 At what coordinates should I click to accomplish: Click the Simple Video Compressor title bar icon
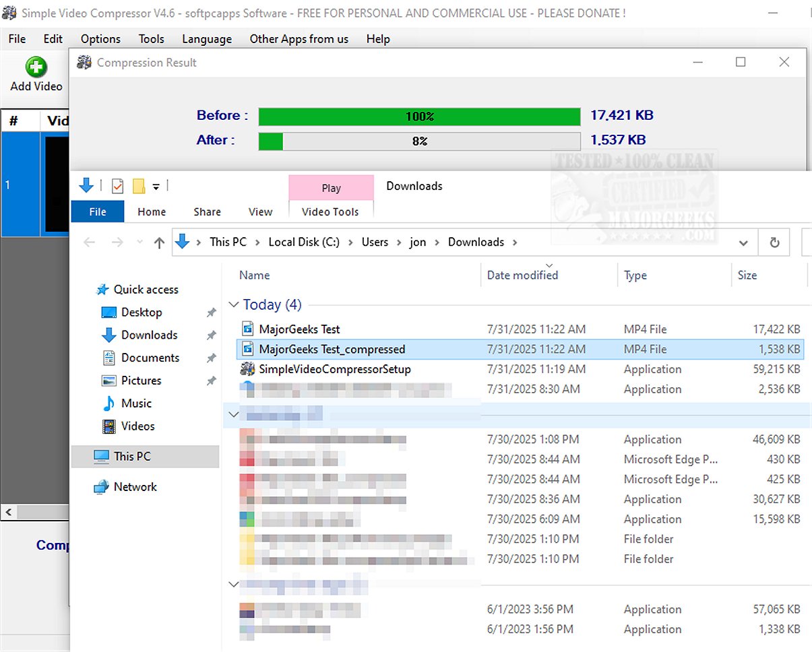click(x=9, y=13)
